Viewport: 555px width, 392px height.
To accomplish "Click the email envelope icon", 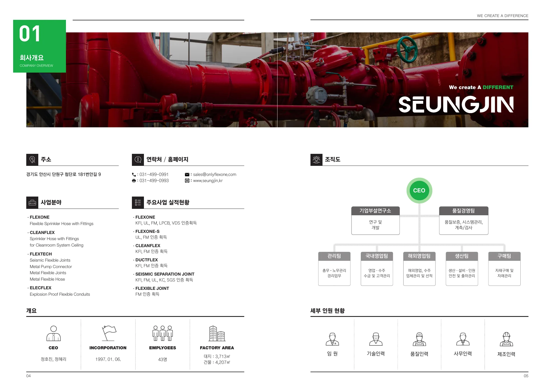I will click(x=187, y=175).
